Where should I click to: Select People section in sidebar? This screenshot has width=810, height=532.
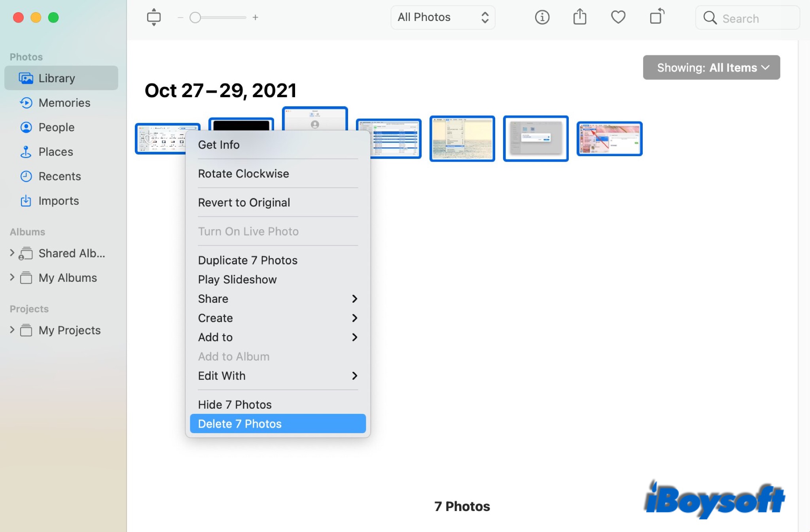coord(57,126)
